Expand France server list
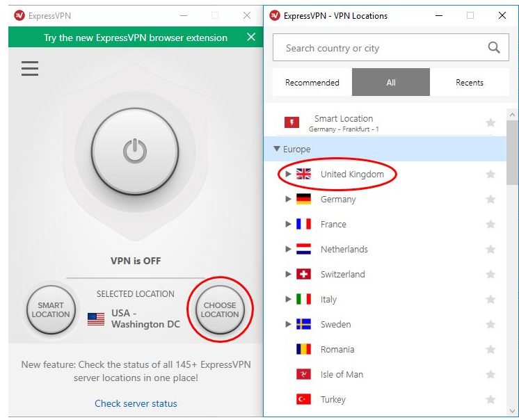 point(288,224)
